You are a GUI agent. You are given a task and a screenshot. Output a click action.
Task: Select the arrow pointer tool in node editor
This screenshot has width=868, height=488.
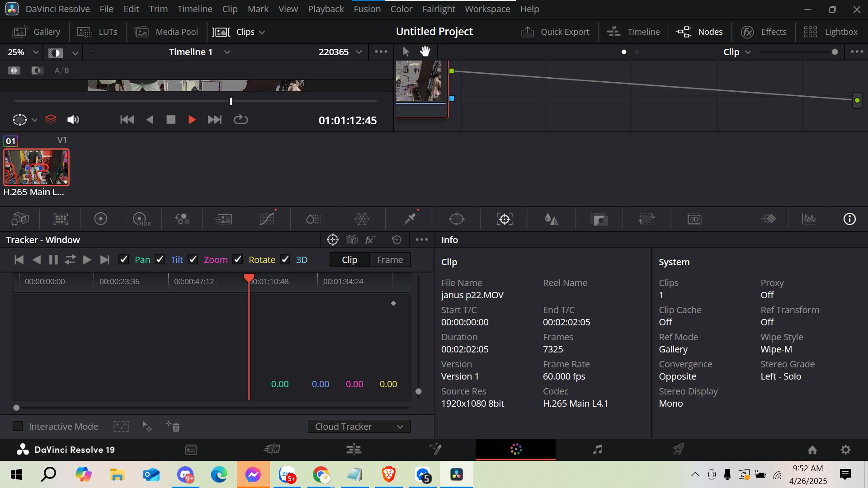pyautogui.click(x=406, y=52)
